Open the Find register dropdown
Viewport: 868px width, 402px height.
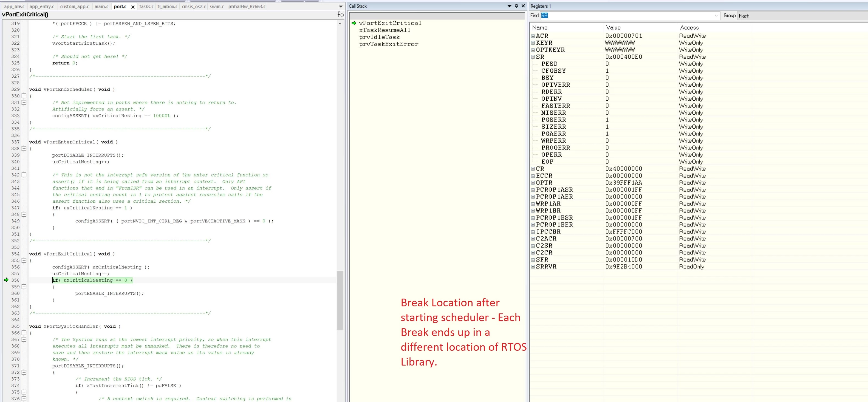pos(716,16)
